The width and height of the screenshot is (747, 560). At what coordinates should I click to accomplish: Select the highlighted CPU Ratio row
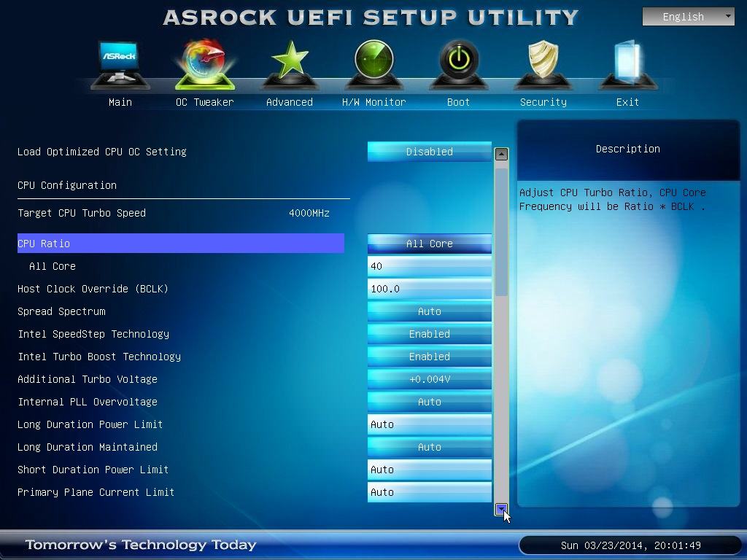[x=181, y=244]
